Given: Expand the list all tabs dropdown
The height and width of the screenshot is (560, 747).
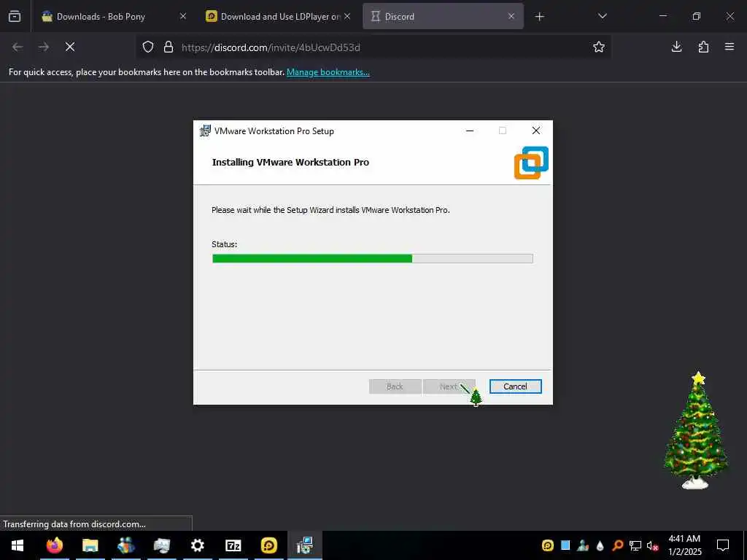Looking at the screenshot, I should tap(602, 16).
